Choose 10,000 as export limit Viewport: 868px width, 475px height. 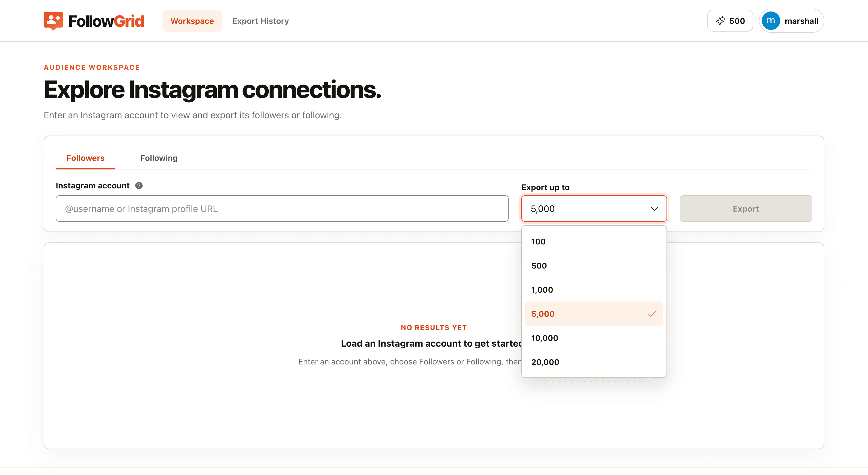(594, 338)
